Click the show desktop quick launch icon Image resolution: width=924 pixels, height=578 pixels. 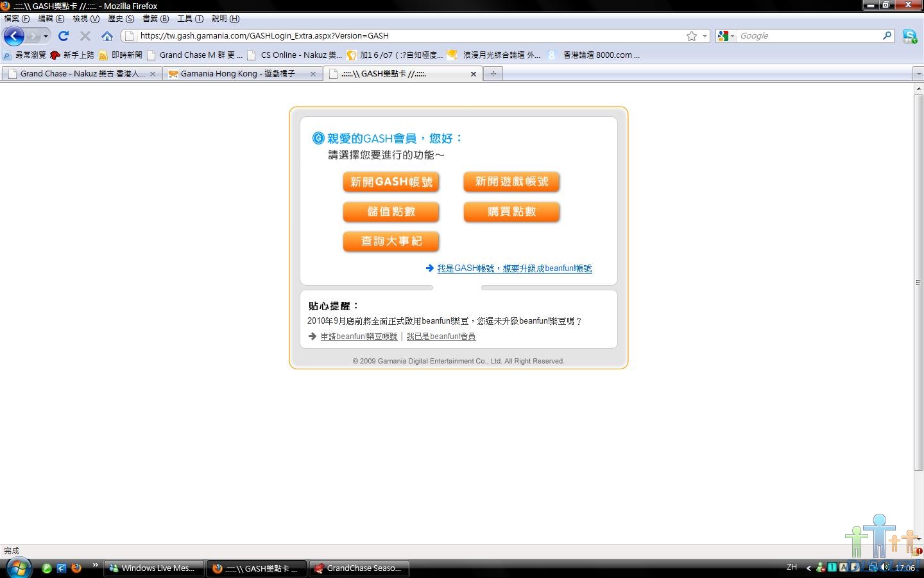(62, 568)
